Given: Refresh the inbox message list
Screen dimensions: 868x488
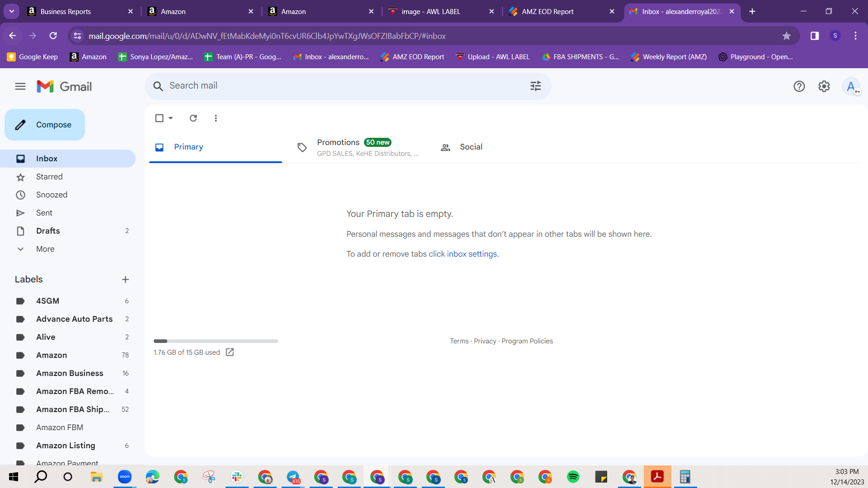Looking at the screenshot, I should click(193, 118).
